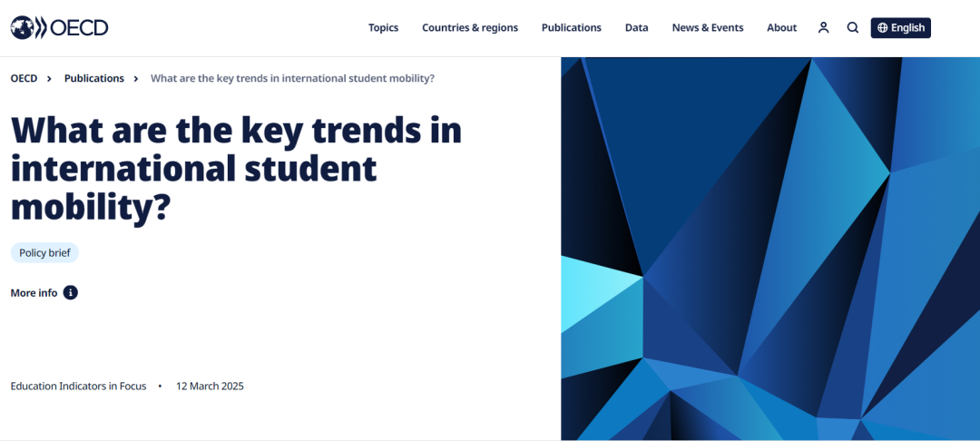
Task: Click the 12 March 2025 publication date
Action: [210, 387]
